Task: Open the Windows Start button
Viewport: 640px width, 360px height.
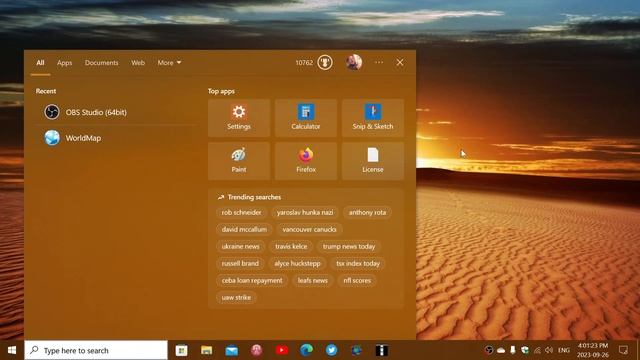Action: (12, 350)
